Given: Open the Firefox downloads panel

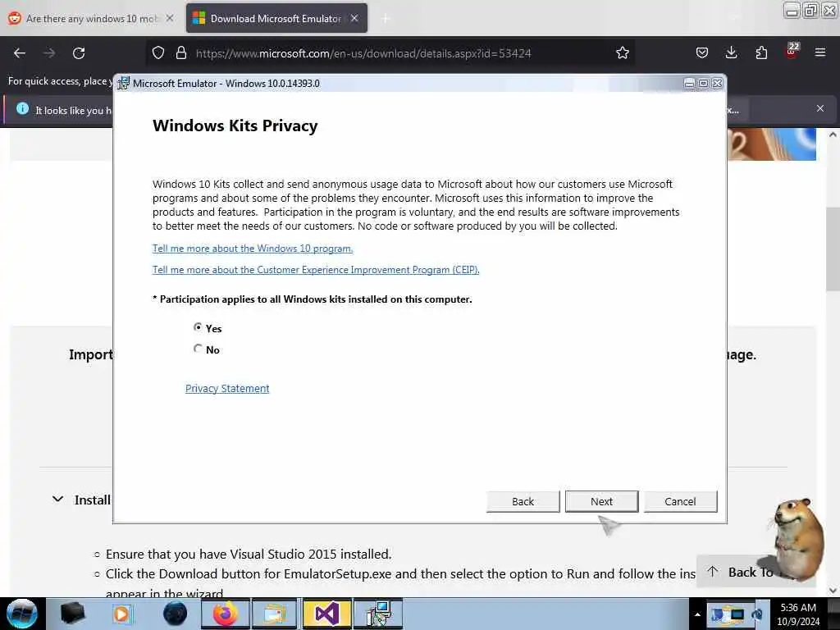Looking at the screenshot, I should point(731,53).
